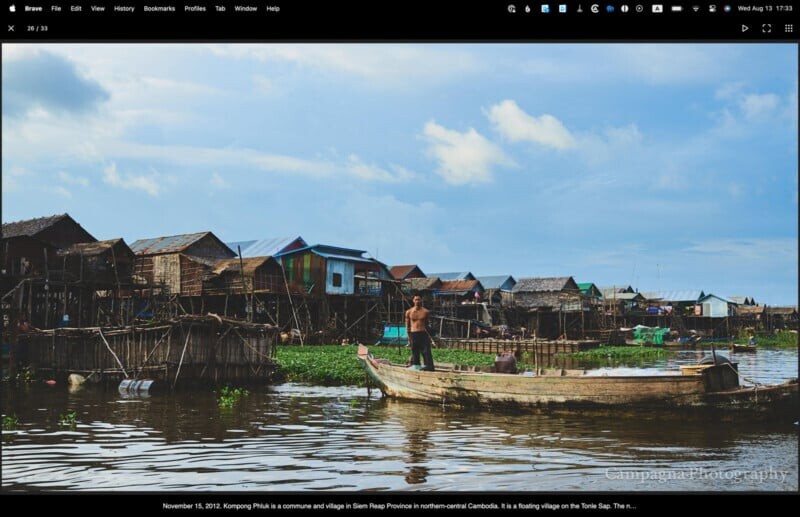This screenshot has height=517, width=800.
Task: Open macOS Control Center icon
Action: [x=711, y=8]
